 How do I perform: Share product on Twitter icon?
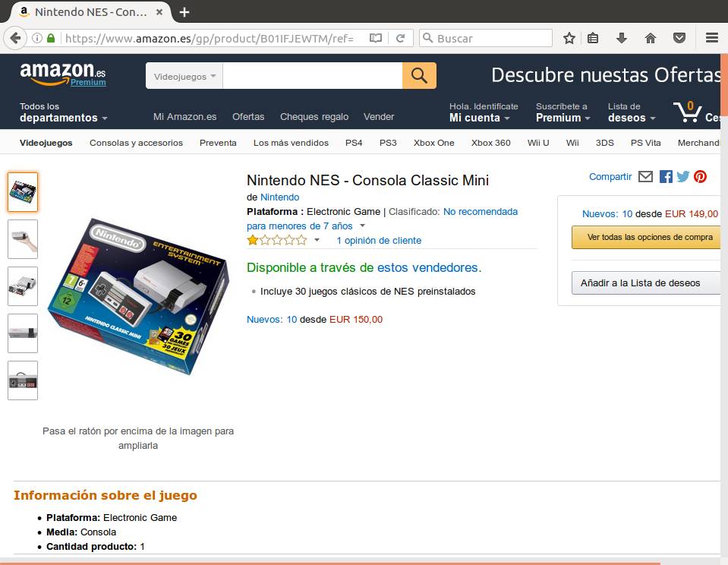click(683, 176)
